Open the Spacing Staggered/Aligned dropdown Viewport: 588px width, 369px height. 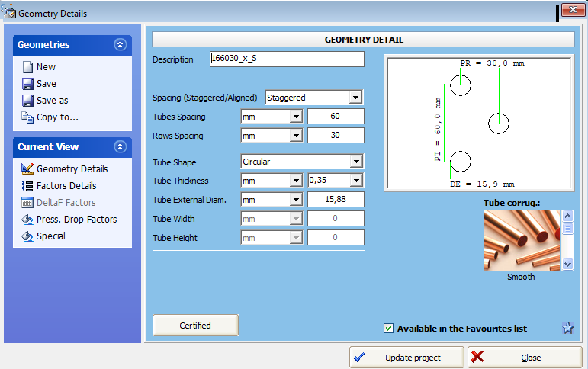[x=355, y=98]
